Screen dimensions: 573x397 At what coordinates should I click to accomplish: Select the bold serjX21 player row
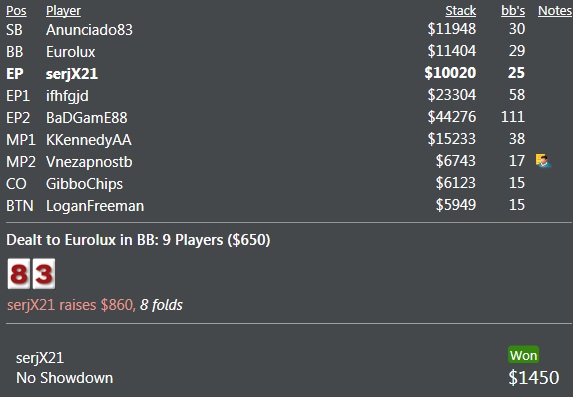pyautogui.click(x=265, y=73)
